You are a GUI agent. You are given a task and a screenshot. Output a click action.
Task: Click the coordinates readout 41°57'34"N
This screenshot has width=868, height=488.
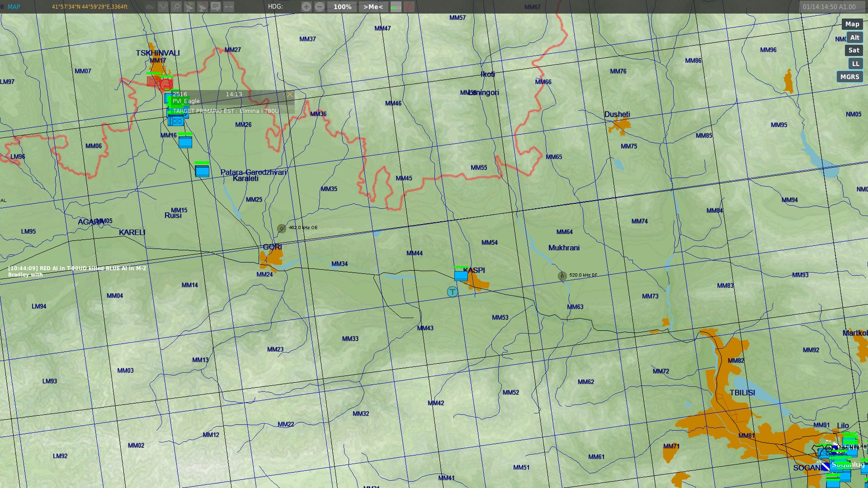[x=90, y=7]
